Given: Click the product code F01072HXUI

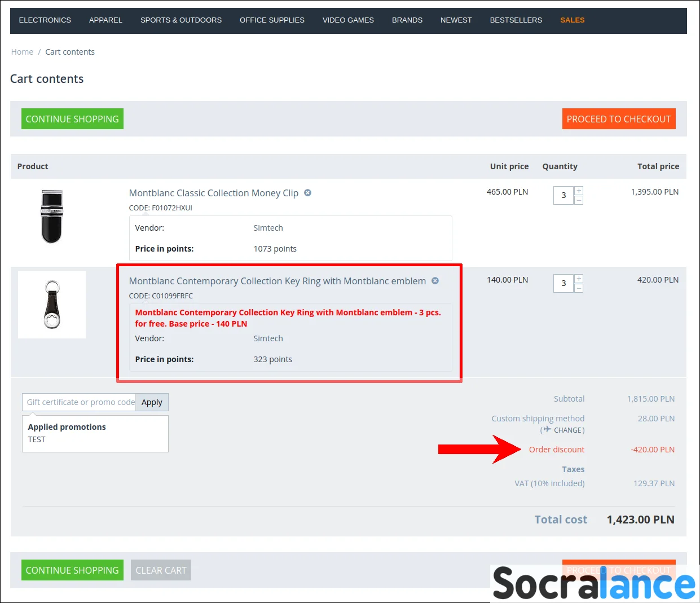Looking at the screenshot, I should pos(172,208).
